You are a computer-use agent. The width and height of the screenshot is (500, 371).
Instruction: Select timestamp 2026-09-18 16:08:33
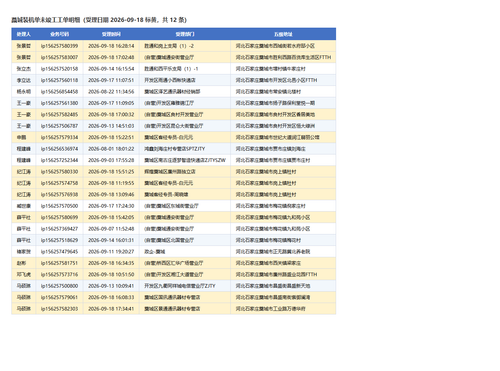(x=111, y=297)
